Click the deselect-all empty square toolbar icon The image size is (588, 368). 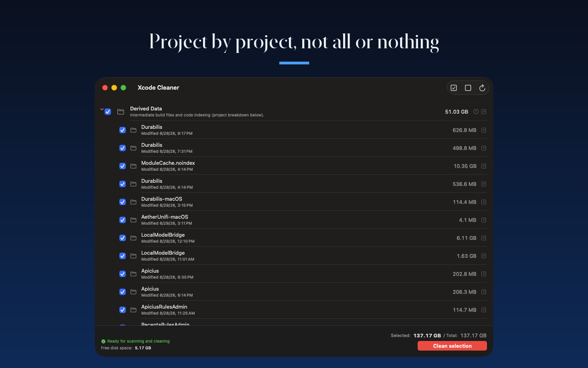[468, 88]
